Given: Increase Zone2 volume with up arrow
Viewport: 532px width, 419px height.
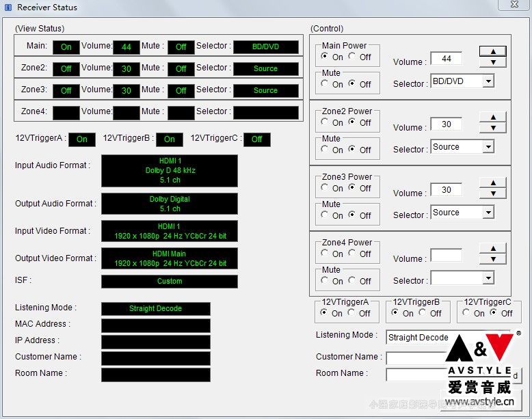Looking at the screenshot, I should (492, 117).
